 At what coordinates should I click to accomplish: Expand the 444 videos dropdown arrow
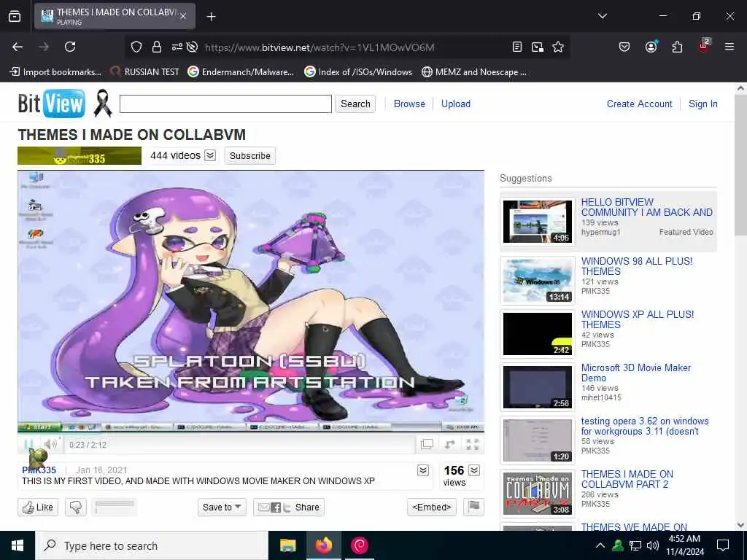click(x=210, y=156)
